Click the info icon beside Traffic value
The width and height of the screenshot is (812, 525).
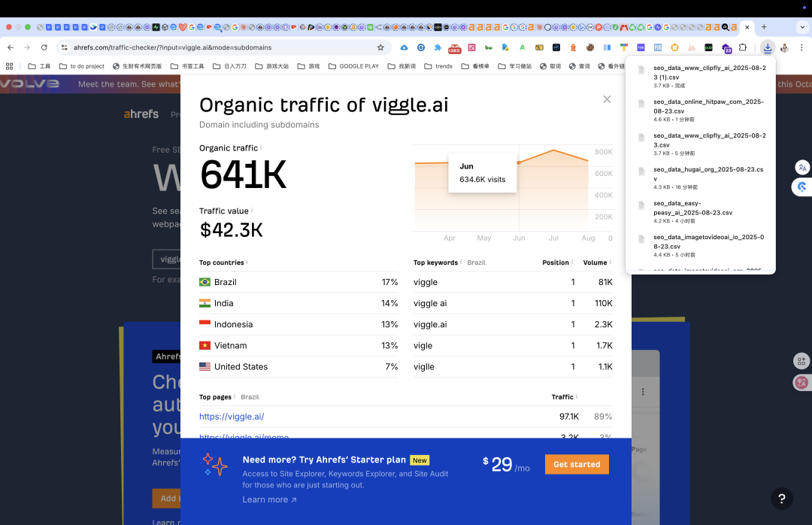click(252, 210)
